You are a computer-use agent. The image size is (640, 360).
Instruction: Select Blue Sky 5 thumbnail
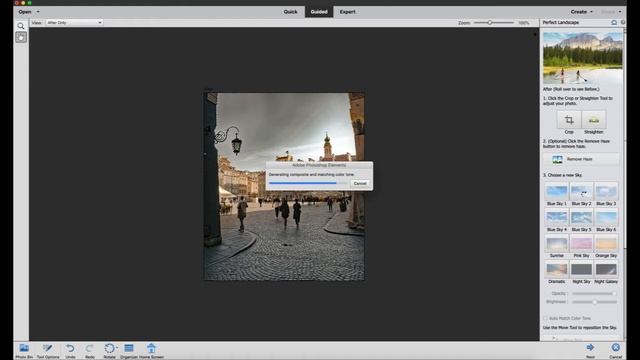[x=582, y=218]
